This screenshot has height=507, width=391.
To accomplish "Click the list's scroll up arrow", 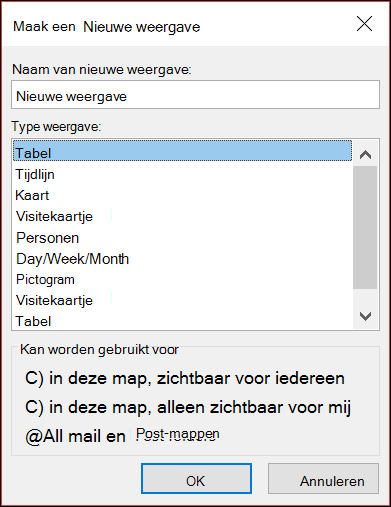I will (366, 154).
